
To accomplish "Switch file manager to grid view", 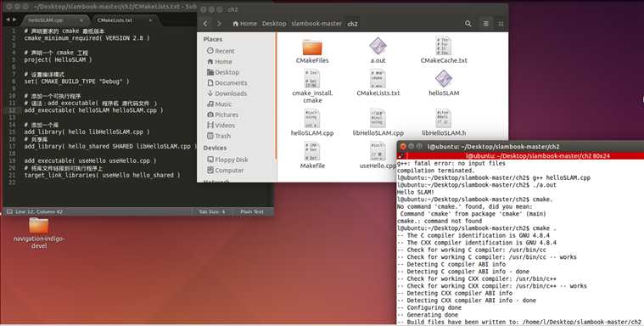I will coord(501,24).
